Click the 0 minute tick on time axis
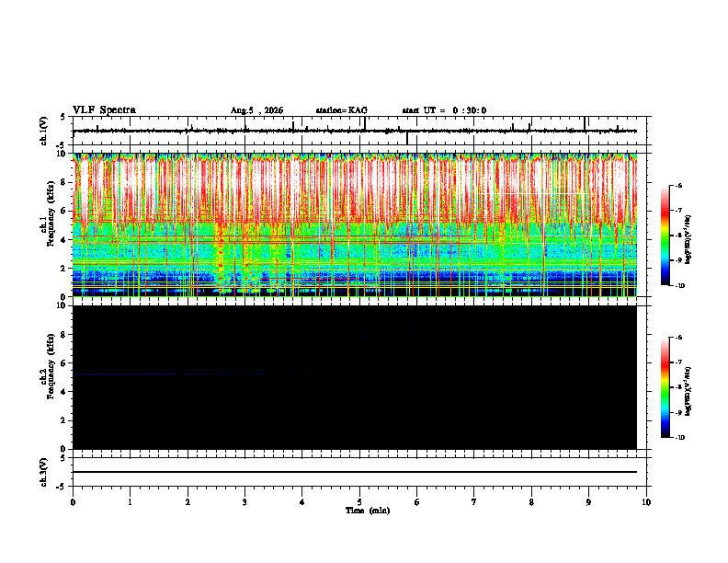The width and height of the screenshot is (728, 563). click(73, 502)
